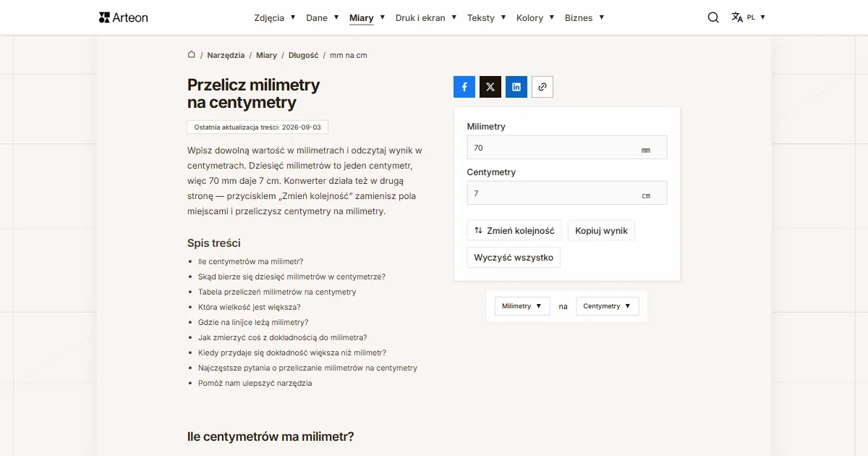Image resolution: width=868 pixels, height=456 pixels.
Task: Jump to 'Tabela przeliczeń milimetrów na centymetry'
Action: pyautogui.click(x=277, y=292)
